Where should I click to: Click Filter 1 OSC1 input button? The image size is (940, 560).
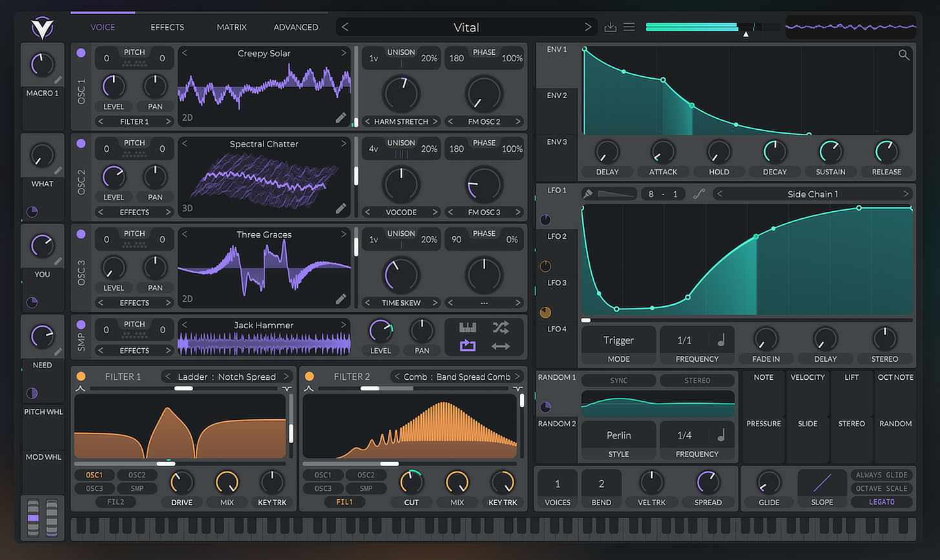94,475
